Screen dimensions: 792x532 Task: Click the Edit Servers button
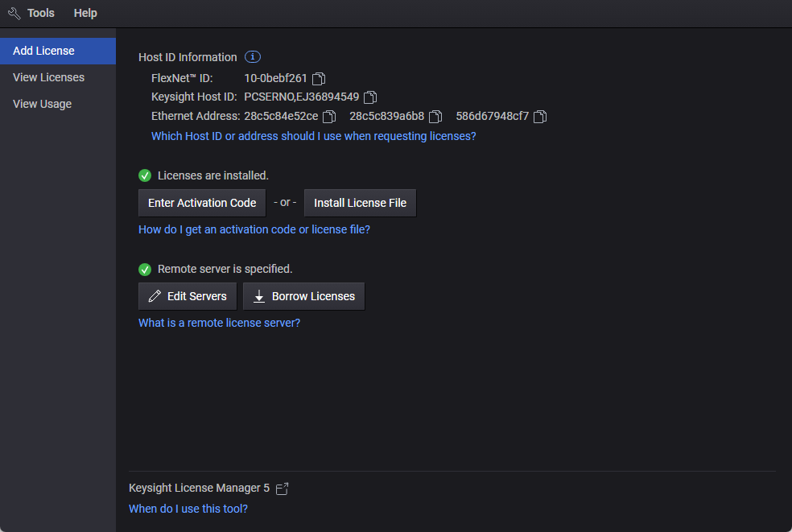[x=188, y=296]
